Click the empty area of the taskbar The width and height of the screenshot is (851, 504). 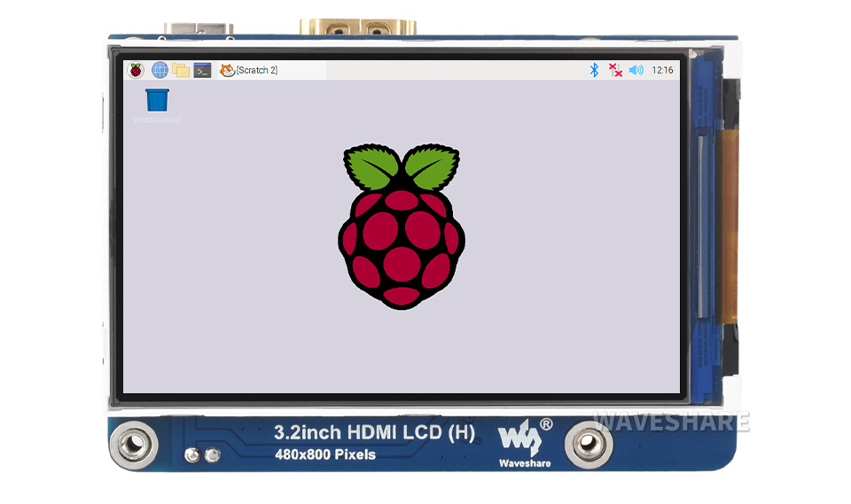[x=443, y=70]
